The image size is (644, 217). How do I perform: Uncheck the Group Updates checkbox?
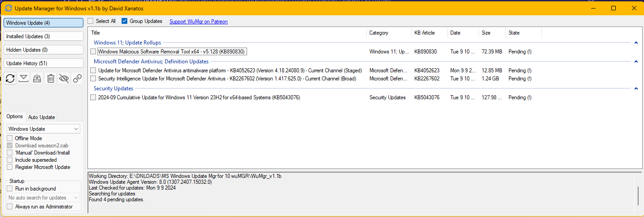[x=125, y=21]
